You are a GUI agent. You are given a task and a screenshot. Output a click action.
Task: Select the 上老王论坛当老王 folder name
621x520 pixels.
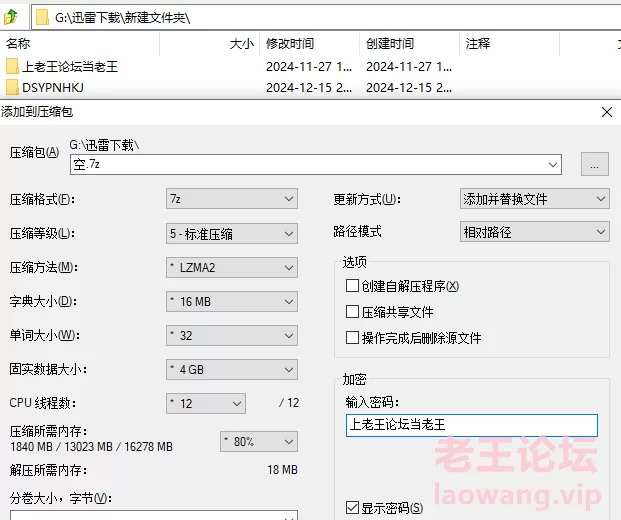pos(70,67)
